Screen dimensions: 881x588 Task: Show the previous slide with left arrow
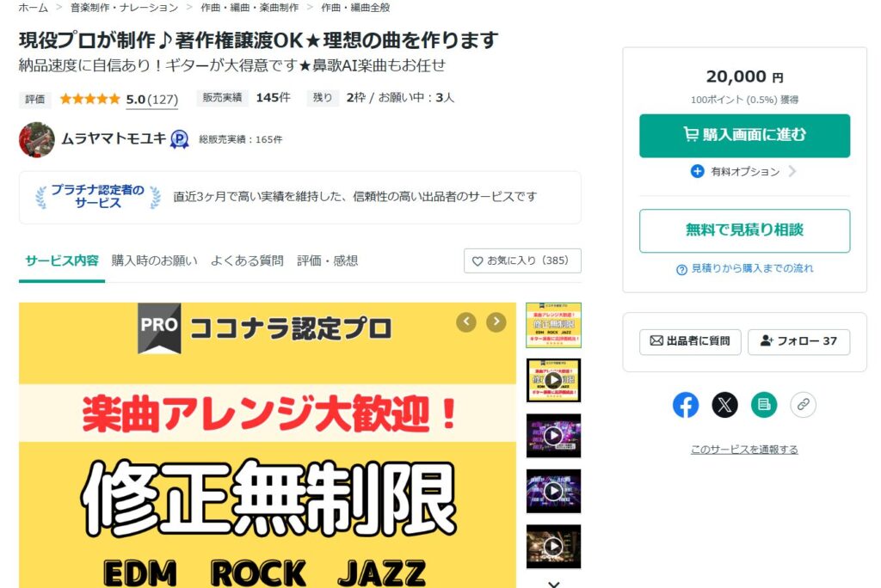[x=466, y=322]
